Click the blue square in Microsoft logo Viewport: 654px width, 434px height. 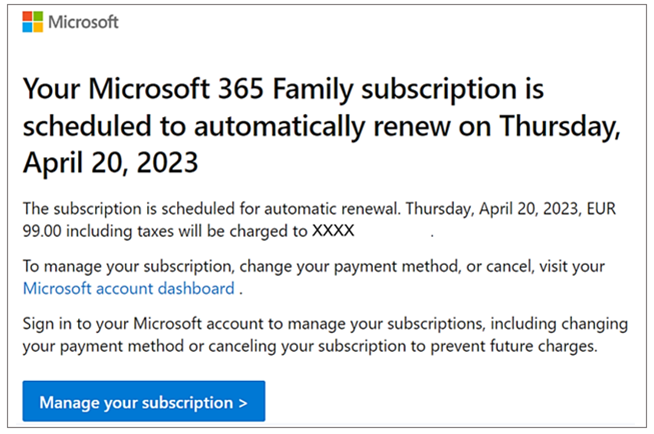pyautogui.click(x=27, y=27)
